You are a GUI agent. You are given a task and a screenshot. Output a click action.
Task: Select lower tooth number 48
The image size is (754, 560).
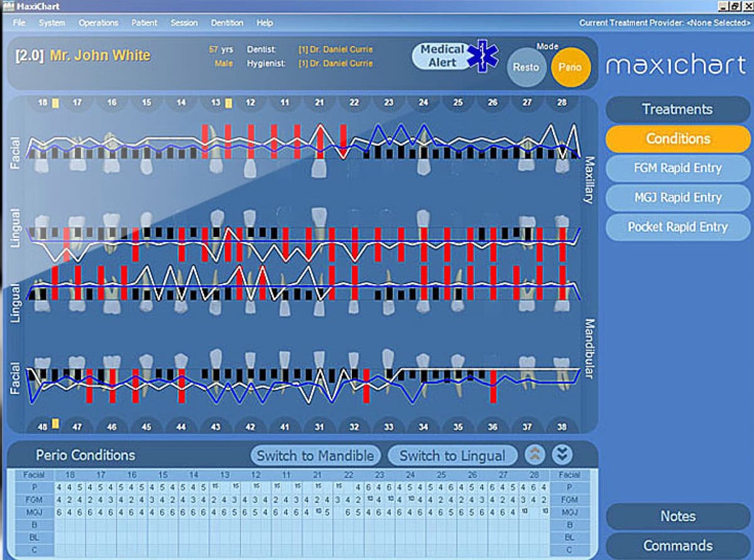pos(43,427)
